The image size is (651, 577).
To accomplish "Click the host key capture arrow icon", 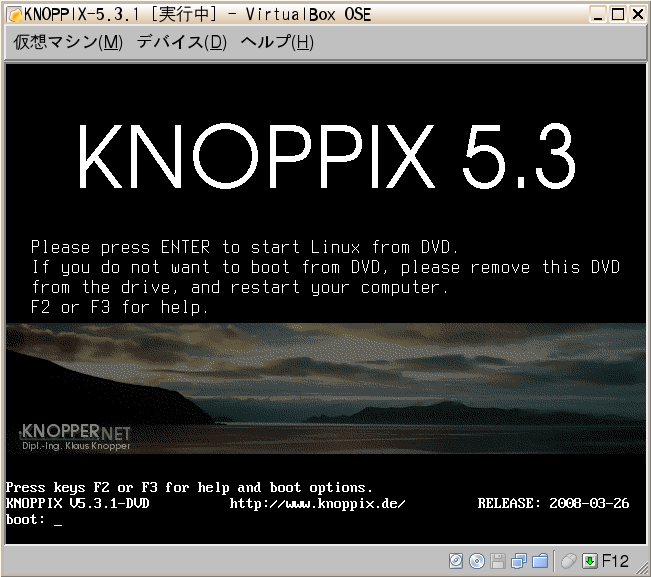I will tap(590, 561).
